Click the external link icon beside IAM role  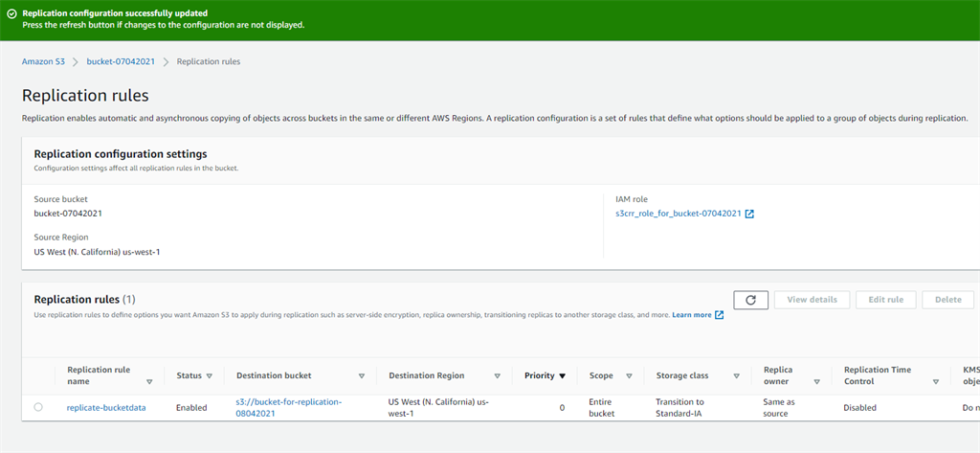point(749,214)
